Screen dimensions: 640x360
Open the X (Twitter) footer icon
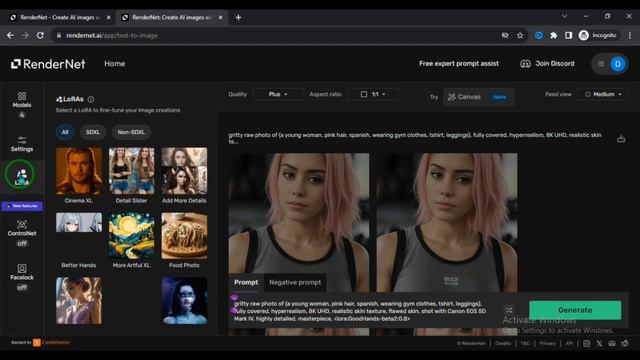tap(599, 344)
